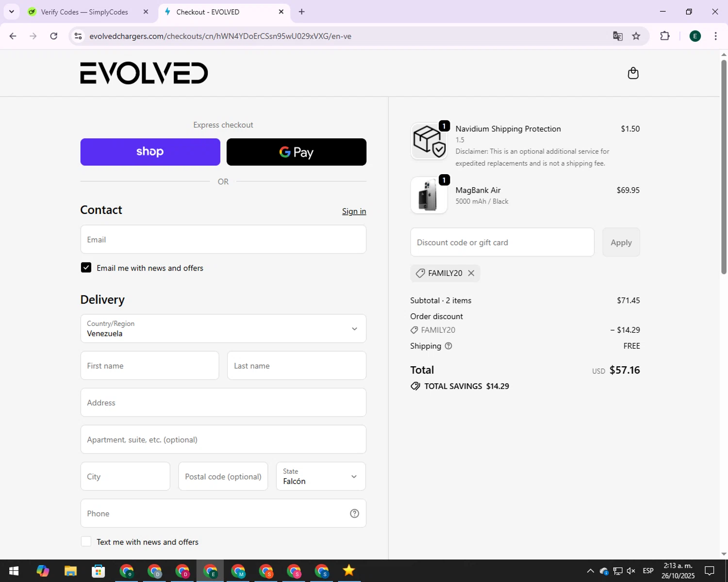Pay with the Google Pay button
Screen dimensions: 728x582
297,152
